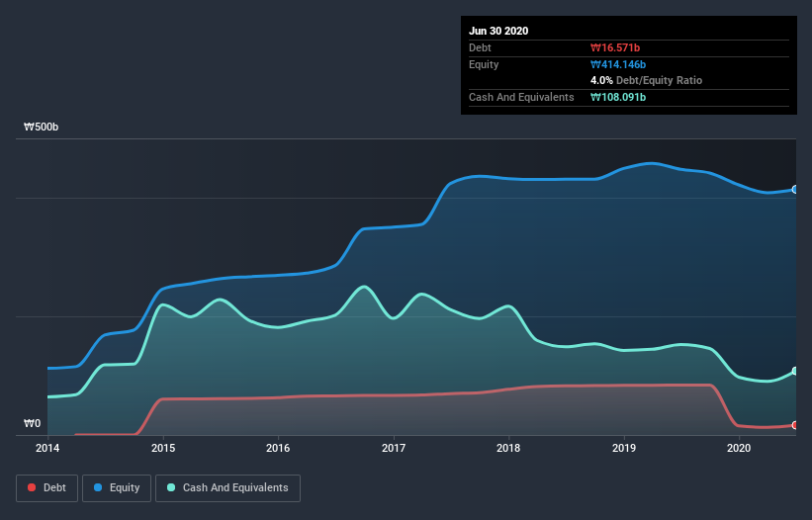Screen dimensions: 812x520
Task: Click the 4.0% Debt/Equity Ratio text
Action: tap(646, 81)
